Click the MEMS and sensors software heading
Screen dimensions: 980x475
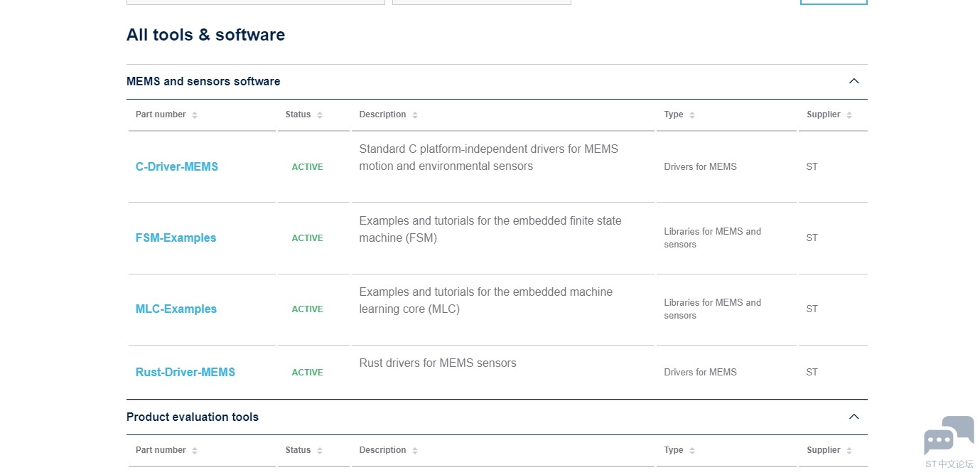(x=203, y=81)
